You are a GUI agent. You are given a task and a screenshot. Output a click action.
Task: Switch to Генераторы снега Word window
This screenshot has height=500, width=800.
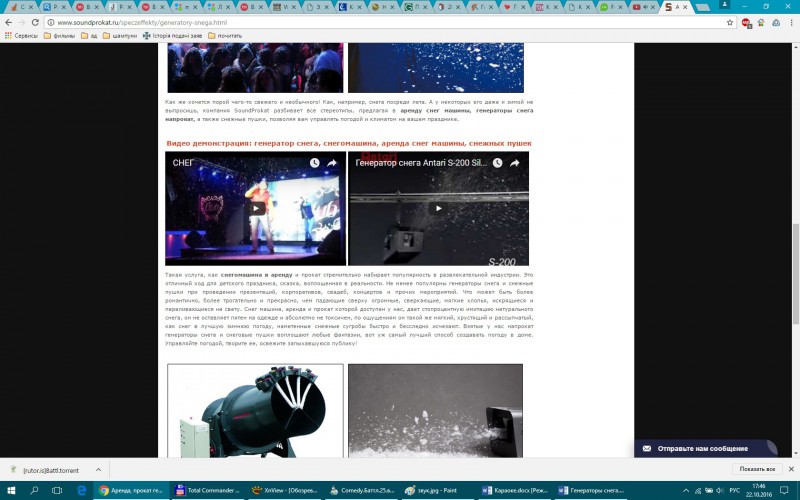tap(592, 490)
